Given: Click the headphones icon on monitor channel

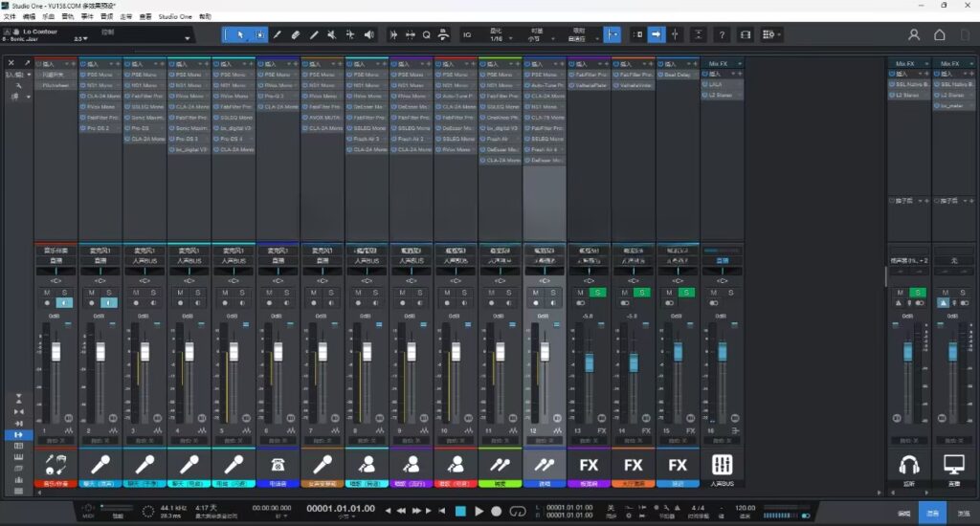Looking at the screenshot, I should coord(907,465).
